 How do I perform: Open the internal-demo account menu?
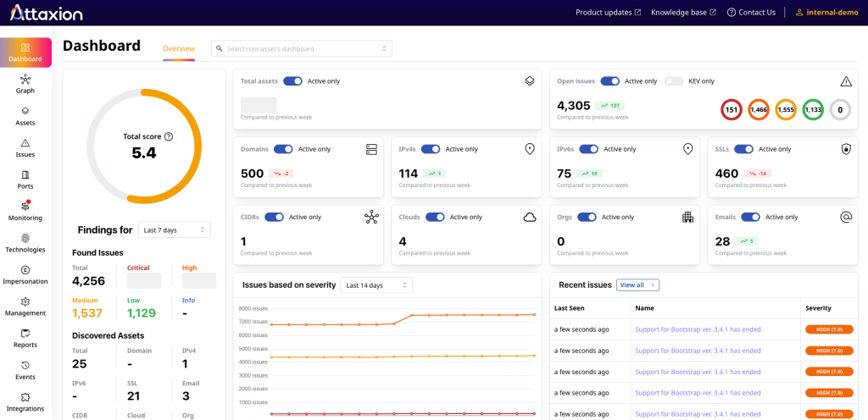tap(827, 12)
